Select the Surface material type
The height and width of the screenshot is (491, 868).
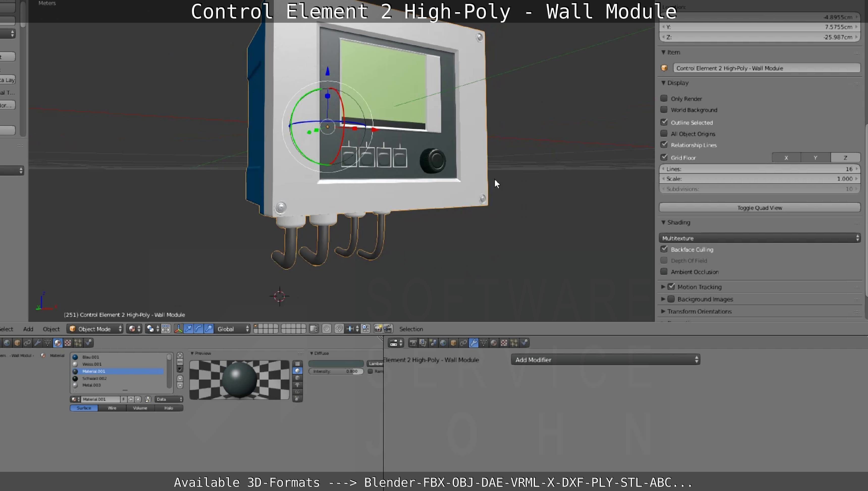[84, 408]
